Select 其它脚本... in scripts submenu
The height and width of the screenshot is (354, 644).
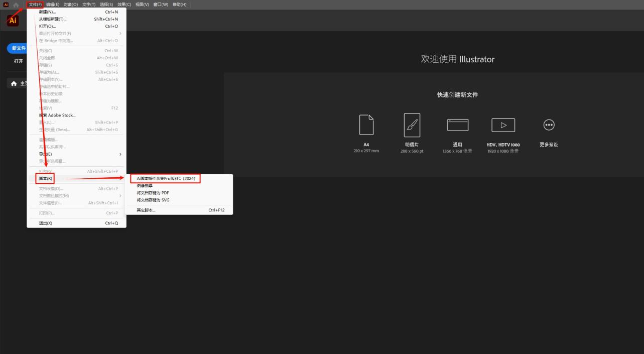(146, 210)
